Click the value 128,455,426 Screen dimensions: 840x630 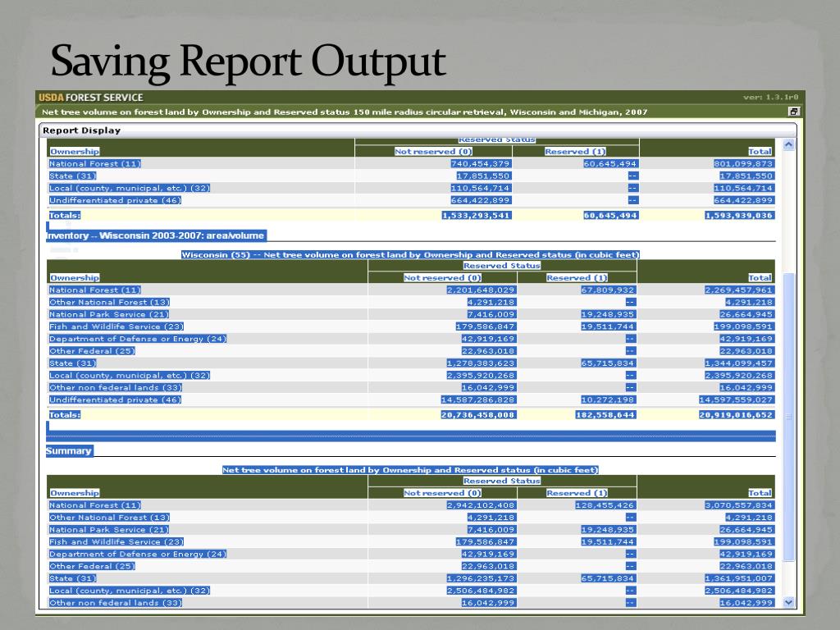[x=605, y=505]
